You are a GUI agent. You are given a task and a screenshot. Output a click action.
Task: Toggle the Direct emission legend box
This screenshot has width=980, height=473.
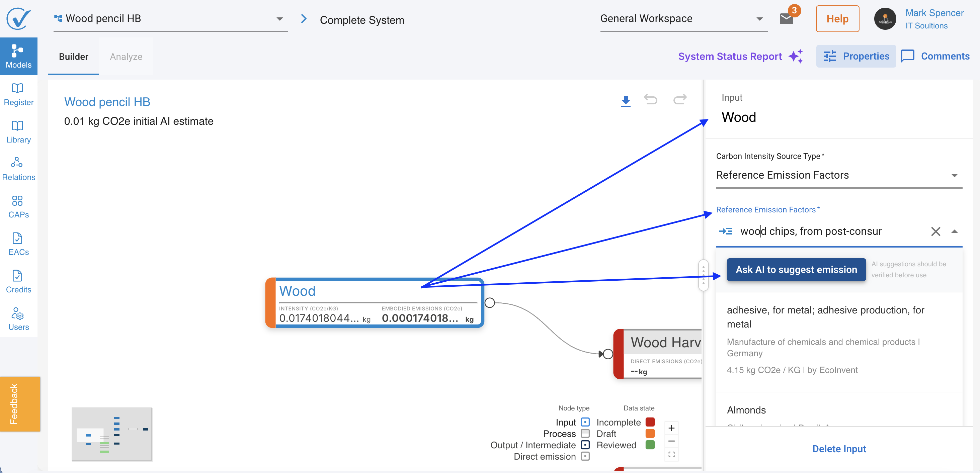pos(585,456)
